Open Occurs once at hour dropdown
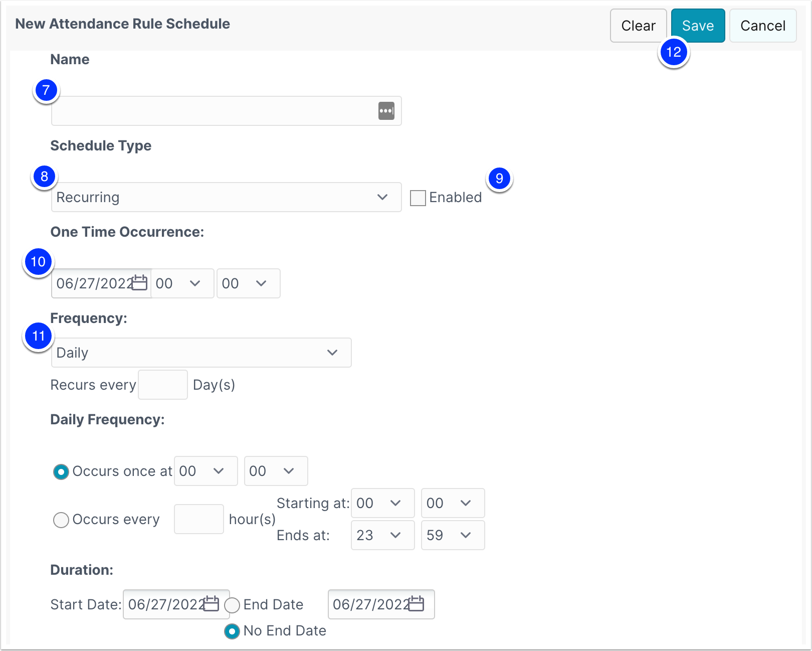This screenshot has height=651, width=812. tap(206, 471)
